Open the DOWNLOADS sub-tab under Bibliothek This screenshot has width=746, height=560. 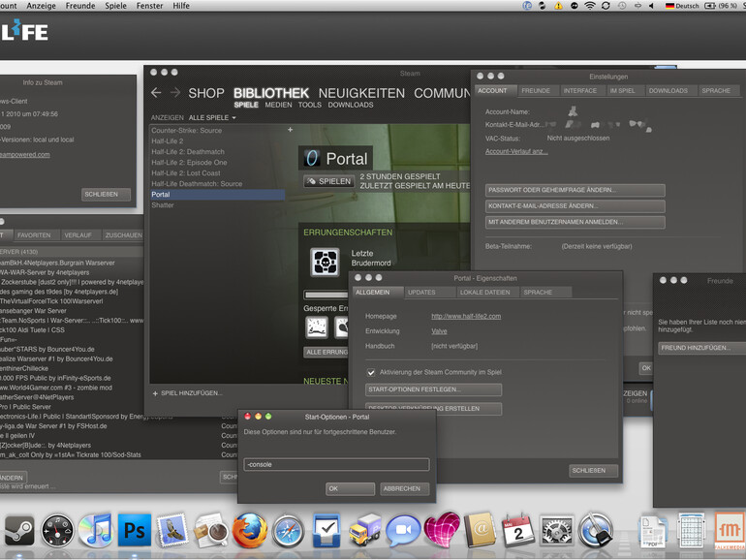click(351, 105)
